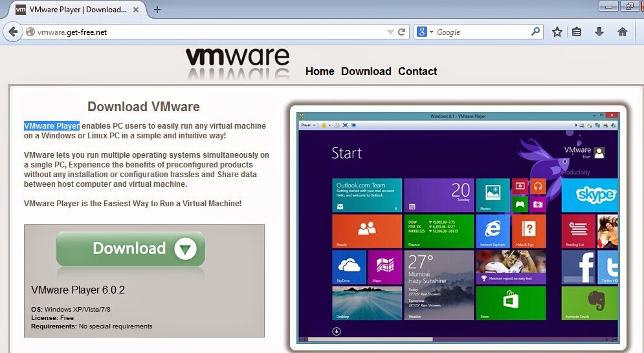Show the bookmarks list icon
This screenshot has height=353, width=644.
[577, 32]
